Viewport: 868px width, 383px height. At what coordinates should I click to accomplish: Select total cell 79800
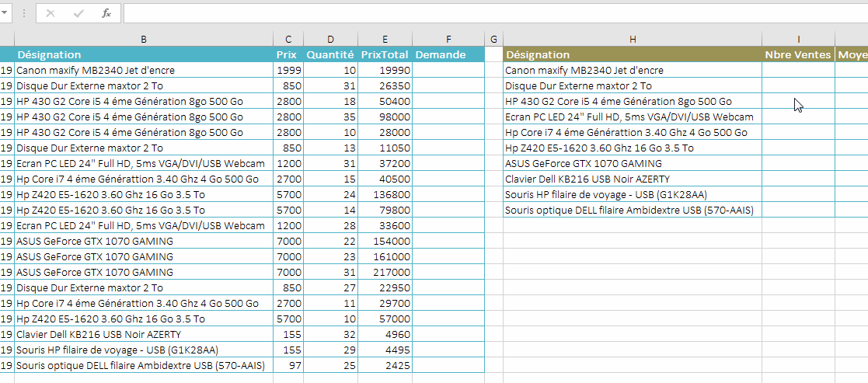click(385, 210)
